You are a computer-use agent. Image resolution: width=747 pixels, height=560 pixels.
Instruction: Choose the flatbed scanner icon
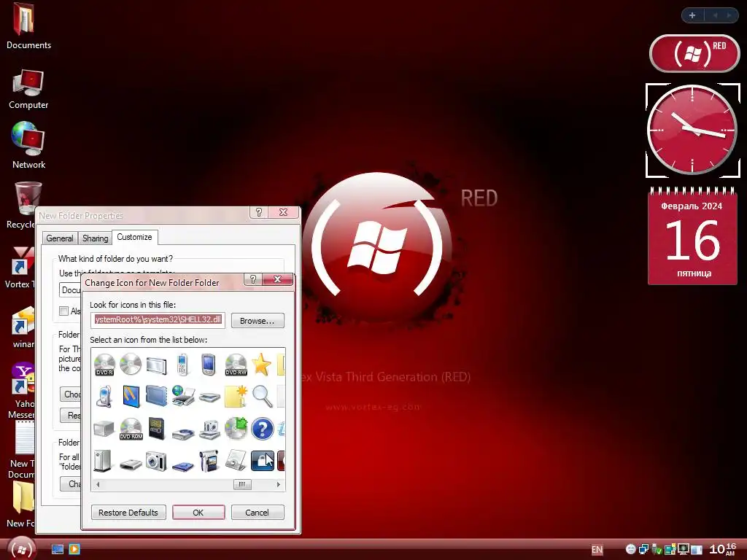(209, 397)
